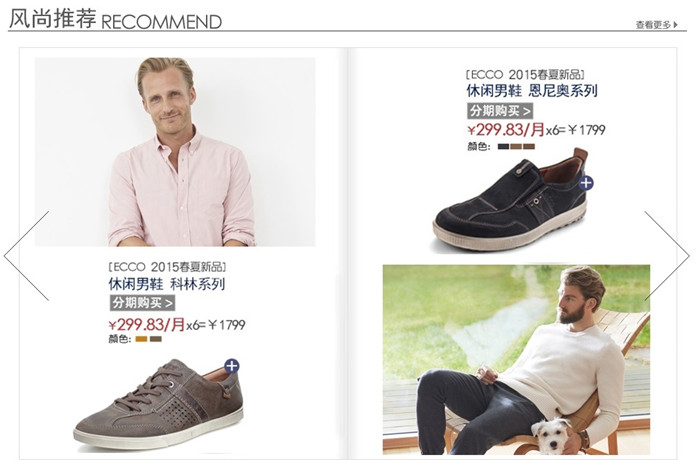Click the left carousel arrow

pyautogui.click(x=26, y=256)
